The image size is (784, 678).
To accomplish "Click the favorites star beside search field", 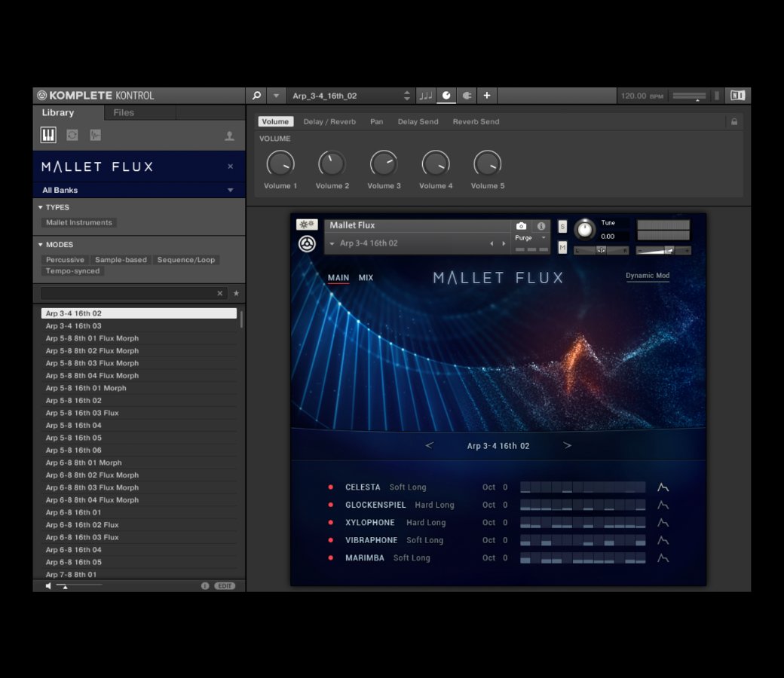I will (236, 293).
